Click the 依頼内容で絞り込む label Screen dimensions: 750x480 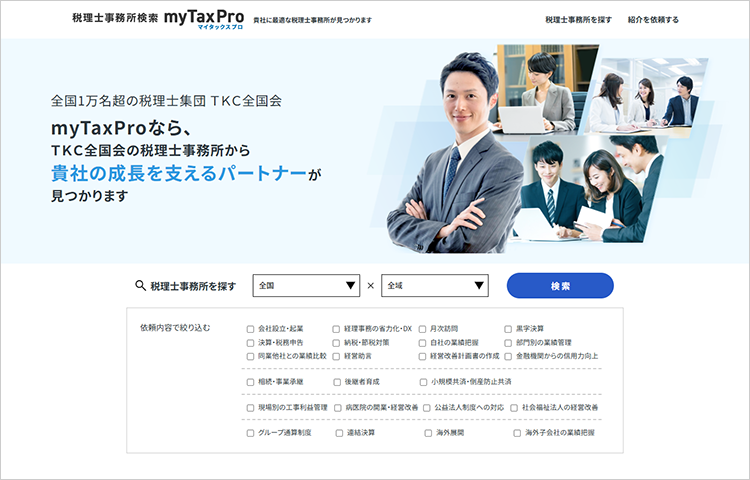(x=175, y=328)
